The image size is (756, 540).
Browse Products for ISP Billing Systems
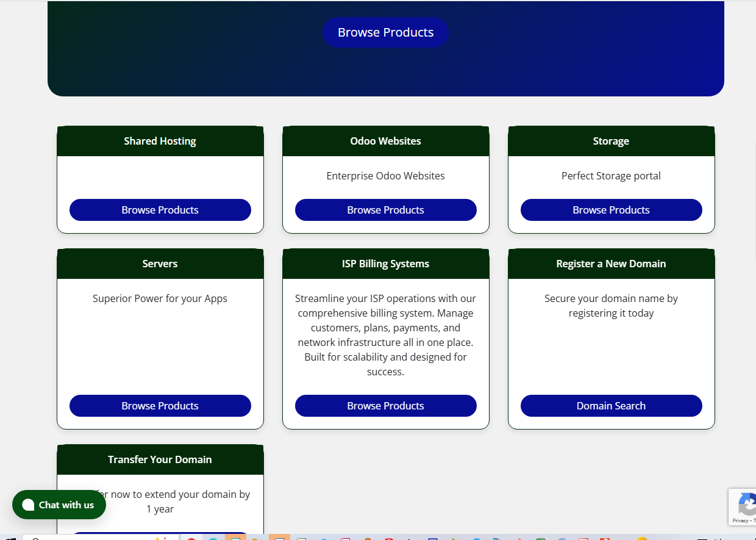[385, 405]
